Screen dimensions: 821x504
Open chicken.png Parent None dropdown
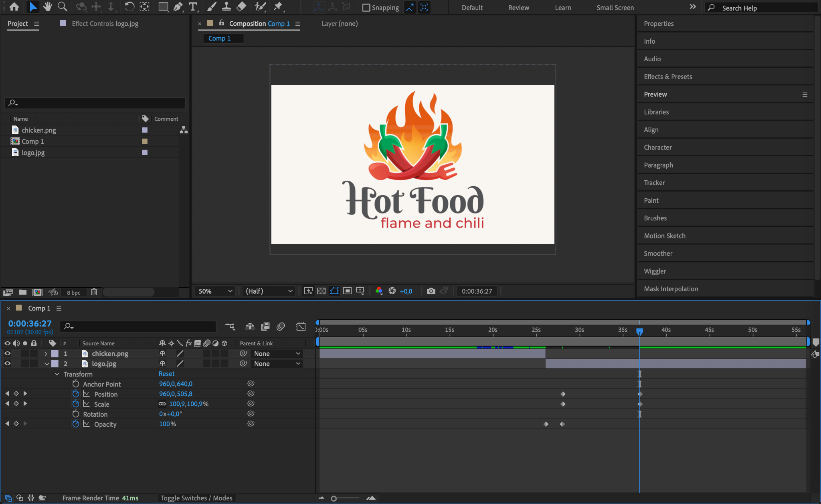pyautogui.click(x=277, y=353)
